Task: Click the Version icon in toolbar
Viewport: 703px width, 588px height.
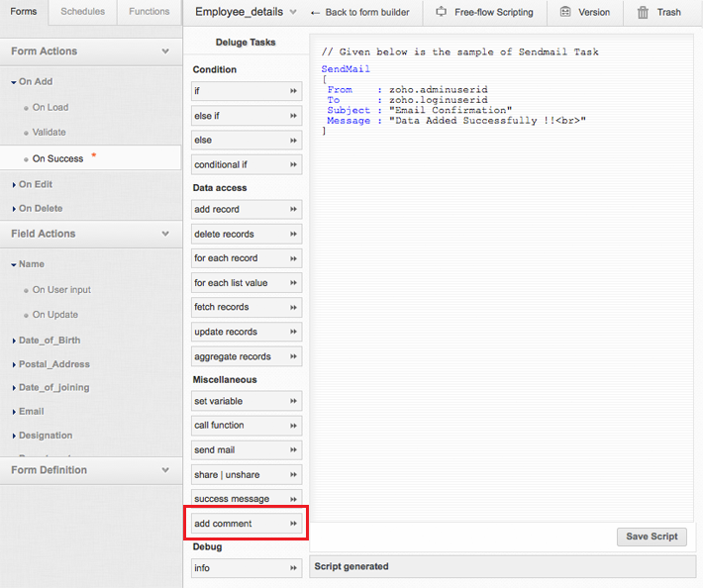Action: (564, 12)
